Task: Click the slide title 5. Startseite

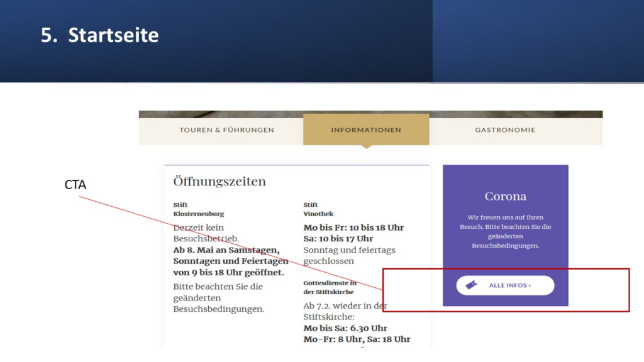Action: pos(100,35)
